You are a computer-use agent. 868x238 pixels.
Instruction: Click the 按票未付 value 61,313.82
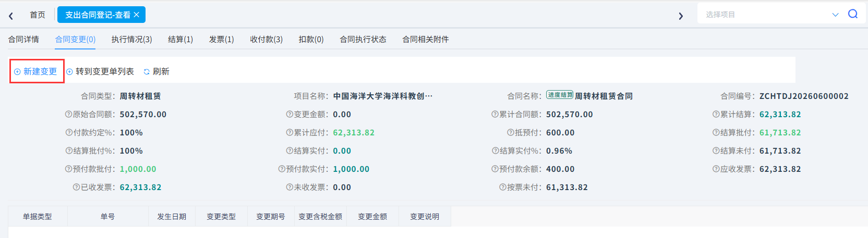point(567,187)
